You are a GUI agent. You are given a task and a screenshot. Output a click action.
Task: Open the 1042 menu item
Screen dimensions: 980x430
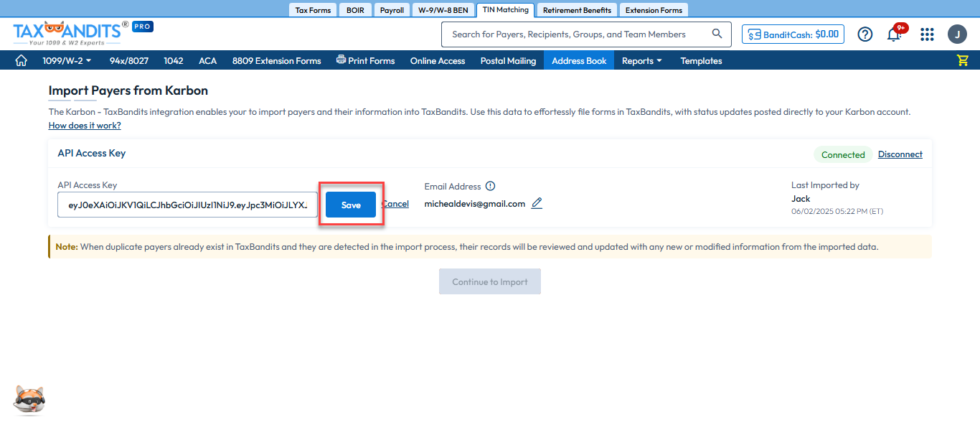174,60
